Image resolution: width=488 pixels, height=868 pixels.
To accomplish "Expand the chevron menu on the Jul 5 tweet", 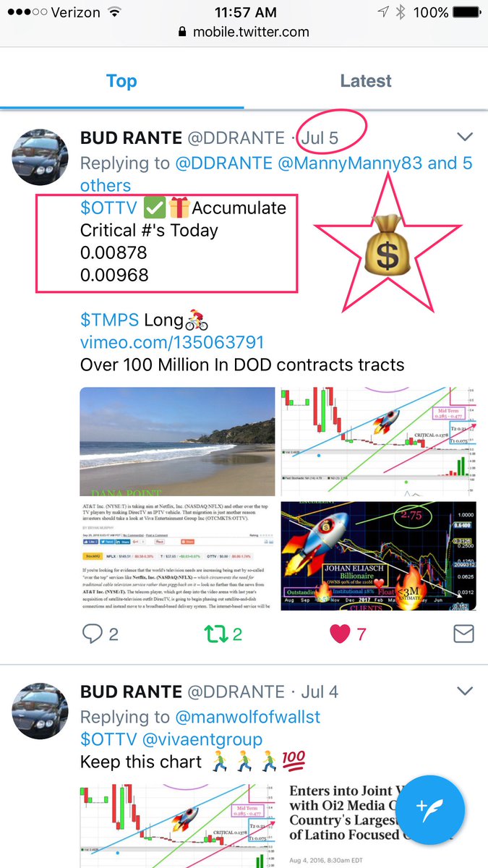I will click(x=464, y=137).
